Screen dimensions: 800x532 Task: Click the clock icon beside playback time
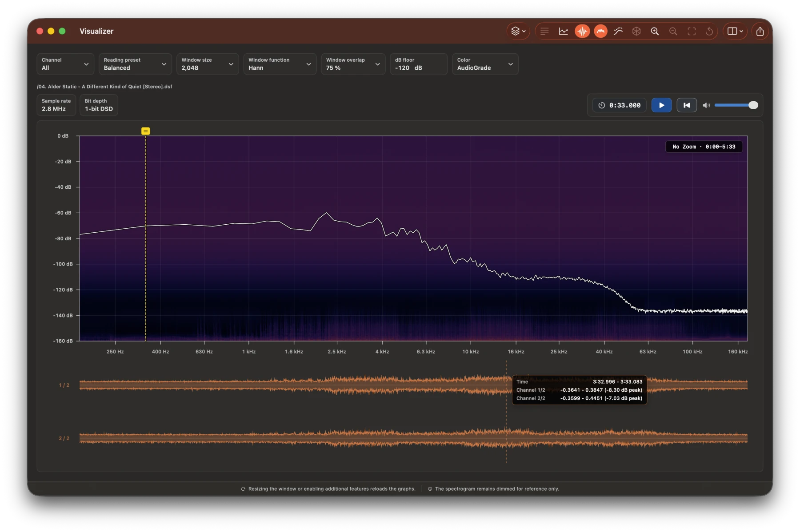(x=601, y=105)
